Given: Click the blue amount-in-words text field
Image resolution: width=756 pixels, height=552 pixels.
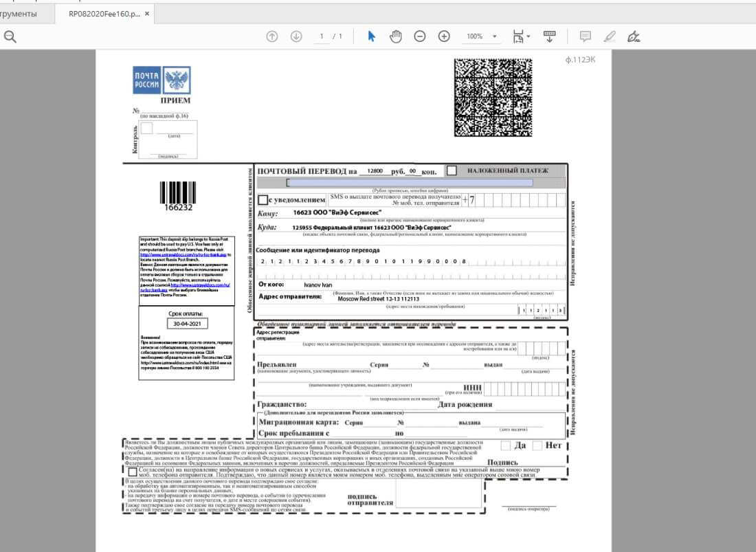Looking at the screenshot, I should tap(410, 183).
